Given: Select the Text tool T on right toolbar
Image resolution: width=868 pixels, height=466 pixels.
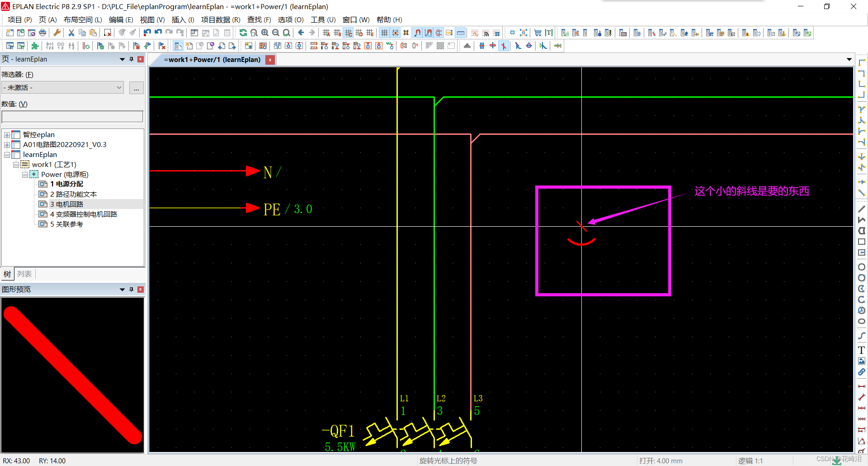Looking at the screenshot, I should (862, 350).
